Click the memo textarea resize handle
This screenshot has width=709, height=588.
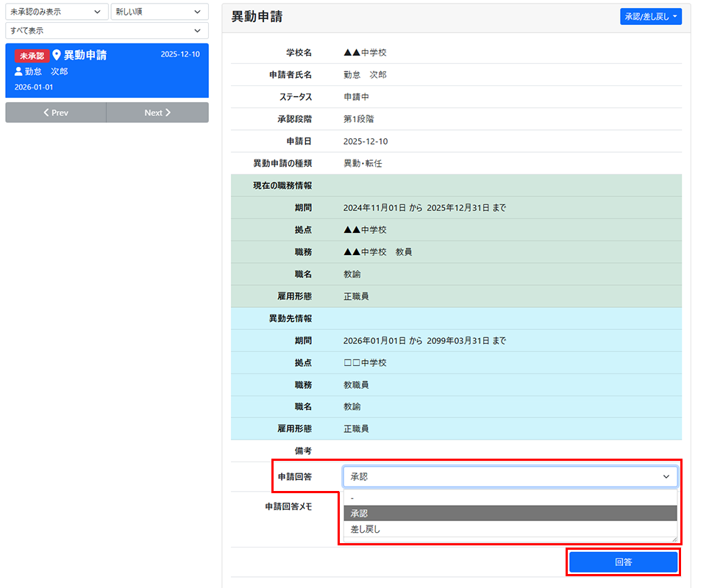(673, 539)
